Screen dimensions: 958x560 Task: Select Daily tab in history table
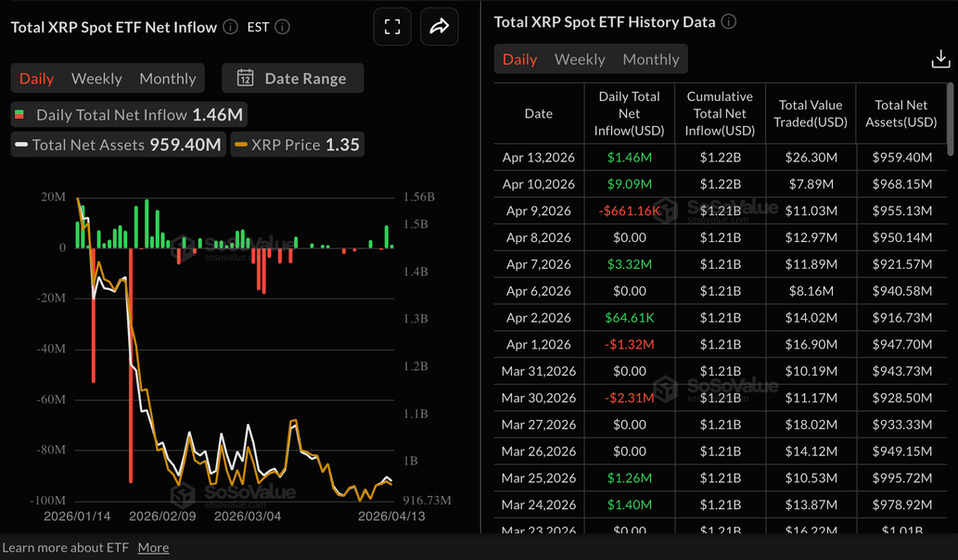click(519, 59)
